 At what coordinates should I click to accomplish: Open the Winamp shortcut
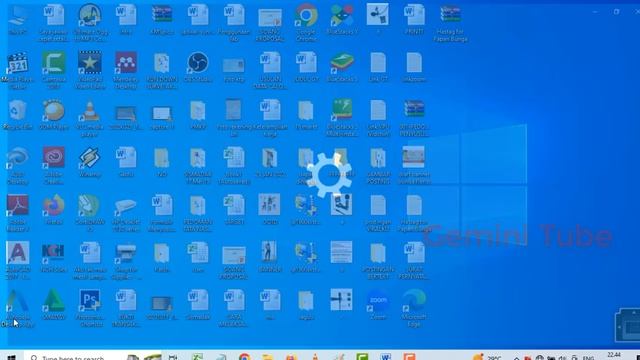point(90,162)
